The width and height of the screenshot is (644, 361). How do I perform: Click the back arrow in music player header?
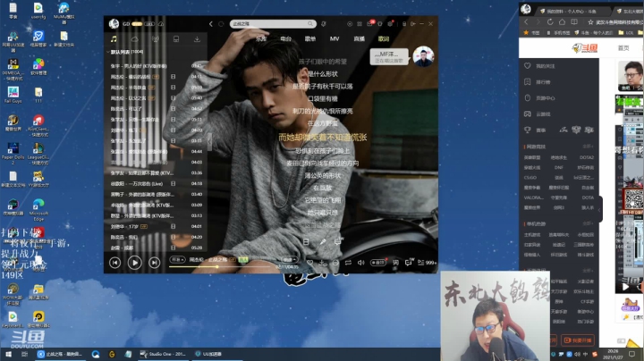click(x=211, y=24)
